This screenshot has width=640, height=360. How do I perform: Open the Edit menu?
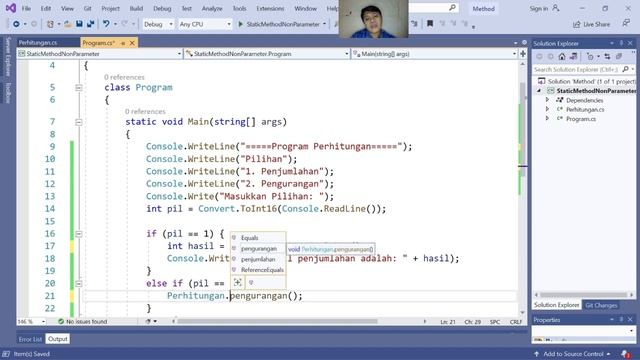[x=46, y=8]
